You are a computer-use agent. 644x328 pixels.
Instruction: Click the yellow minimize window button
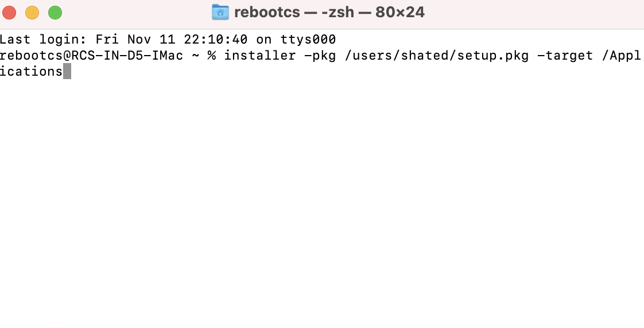pos(32,13)
